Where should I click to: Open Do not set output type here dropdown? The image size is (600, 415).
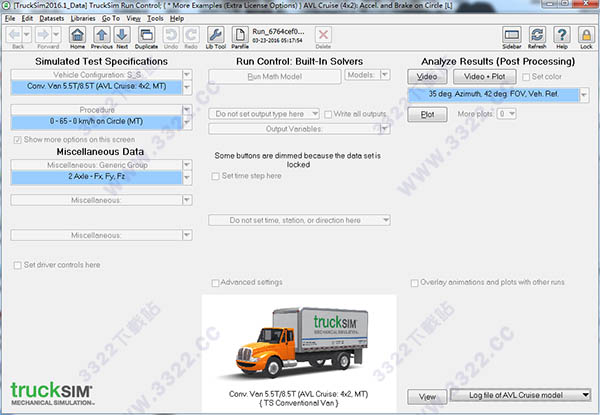click(264, 114)
